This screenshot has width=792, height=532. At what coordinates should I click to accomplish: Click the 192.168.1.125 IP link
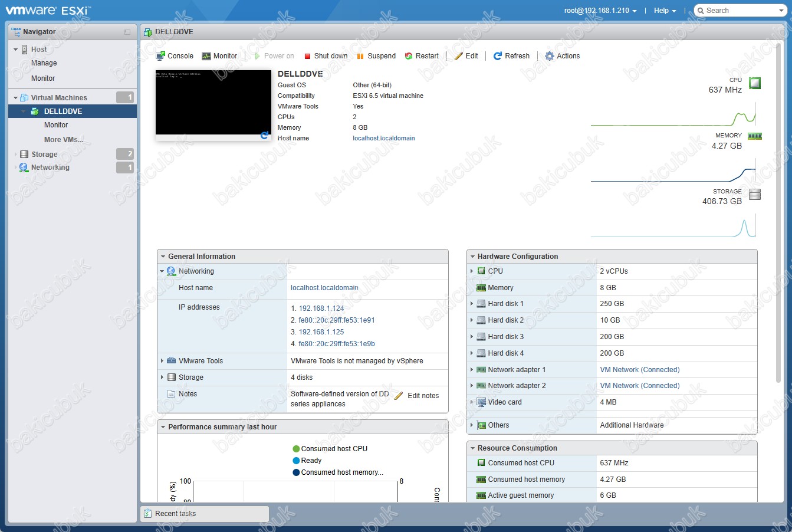(321, 332)
